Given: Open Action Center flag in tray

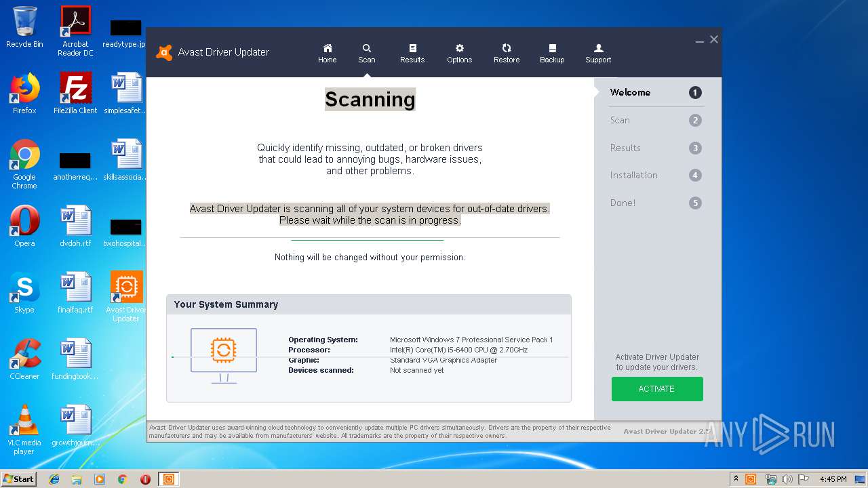Looking at the screenshot, I should pyautogui.click(x=804, y=479).
